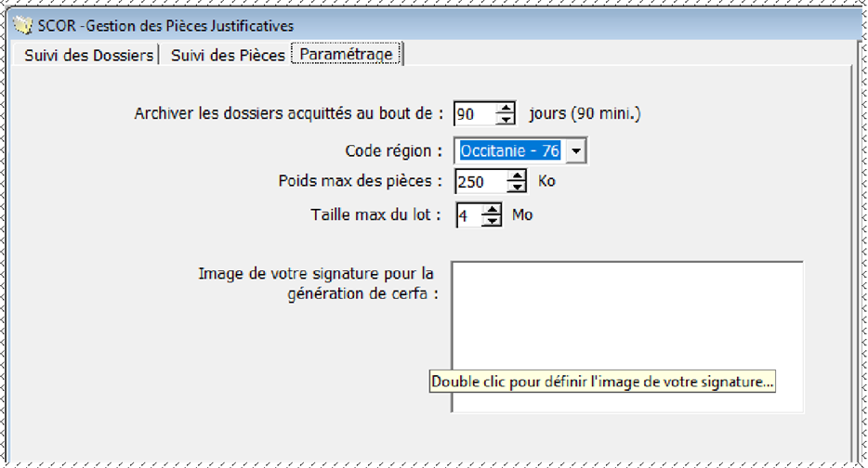Decrease Poids max des pièces with down arrow
This screenshot has height=468, width=868.
517,187
